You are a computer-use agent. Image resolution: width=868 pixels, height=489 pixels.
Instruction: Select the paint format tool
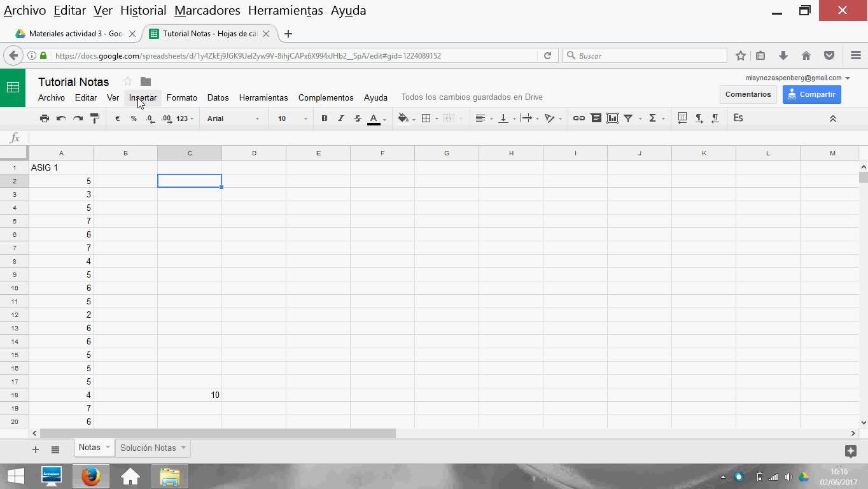point(94,118)
